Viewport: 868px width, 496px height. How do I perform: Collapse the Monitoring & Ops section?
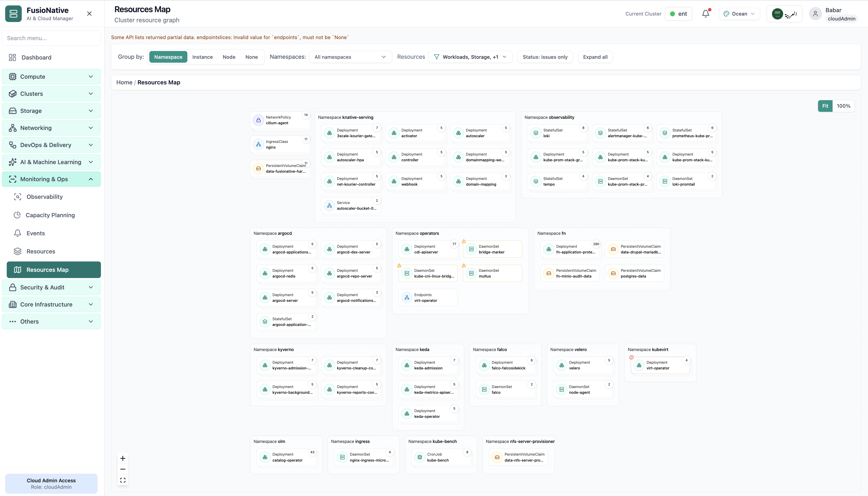click(x=52, y=179)
